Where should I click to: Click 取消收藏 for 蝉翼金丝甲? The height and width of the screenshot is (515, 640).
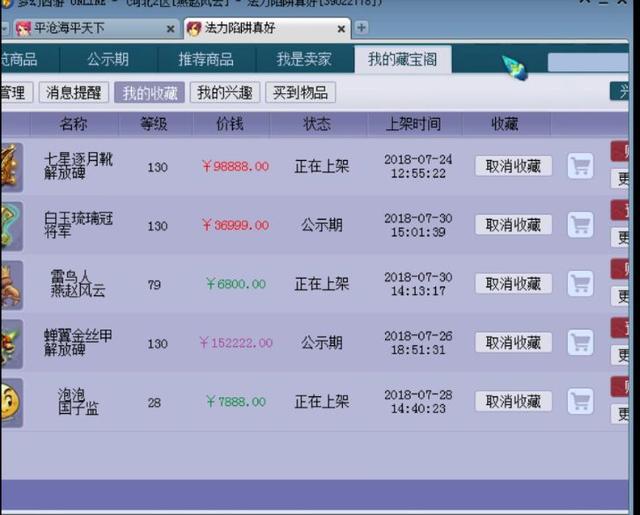(513, 343)
